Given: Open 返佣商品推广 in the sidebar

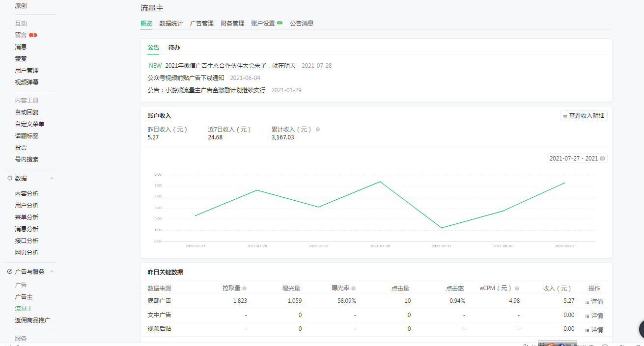Looking at the screenshot, I should (x=32, y=320).
